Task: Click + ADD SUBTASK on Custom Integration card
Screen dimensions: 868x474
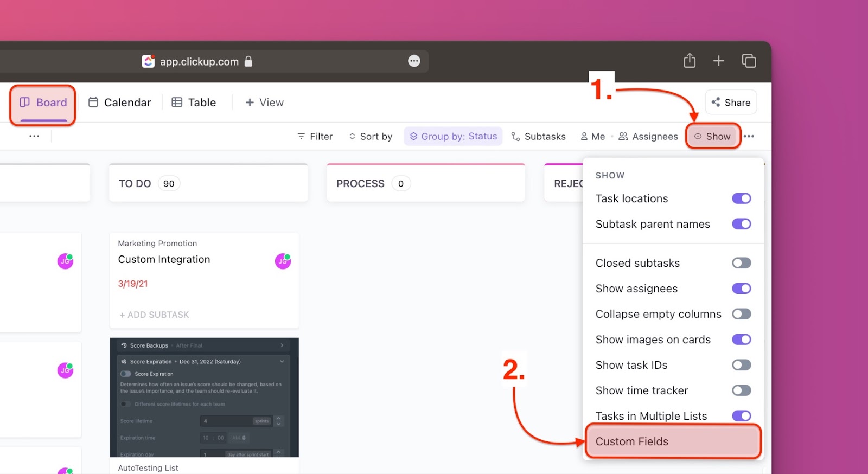Action: coord(155,315)
